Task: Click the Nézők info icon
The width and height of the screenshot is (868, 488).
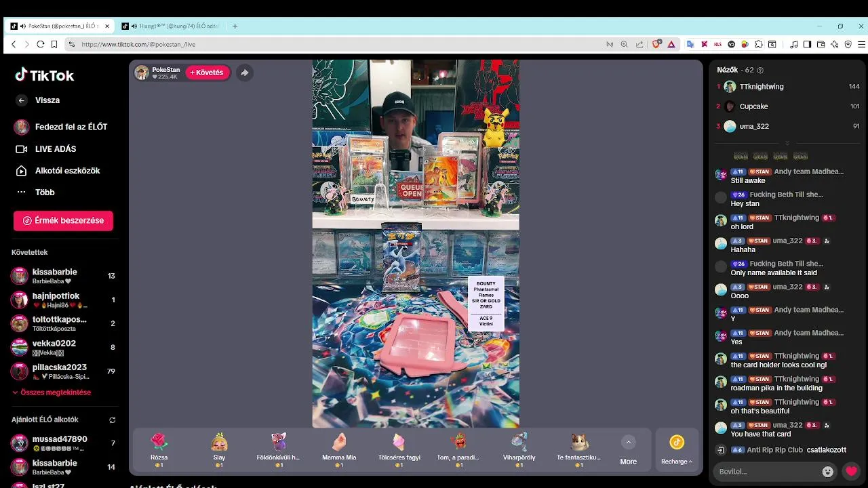Action: [760, 70]
